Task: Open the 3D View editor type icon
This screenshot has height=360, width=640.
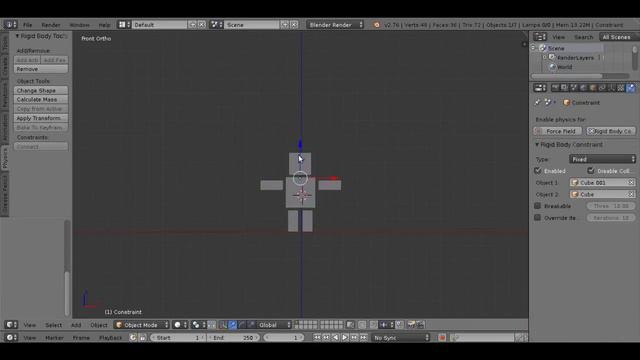Action: [11, 325]
